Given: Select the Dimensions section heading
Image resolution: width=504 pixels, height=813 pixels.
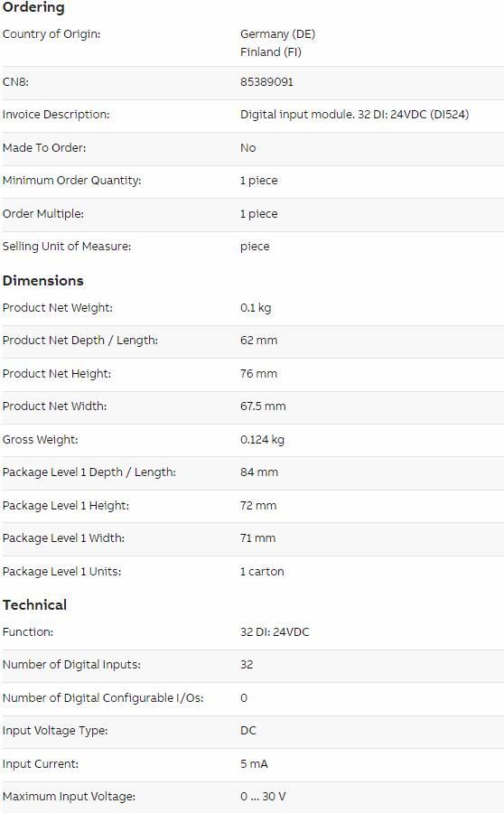Looking at the screenshot, I should [x=43, y=281].
